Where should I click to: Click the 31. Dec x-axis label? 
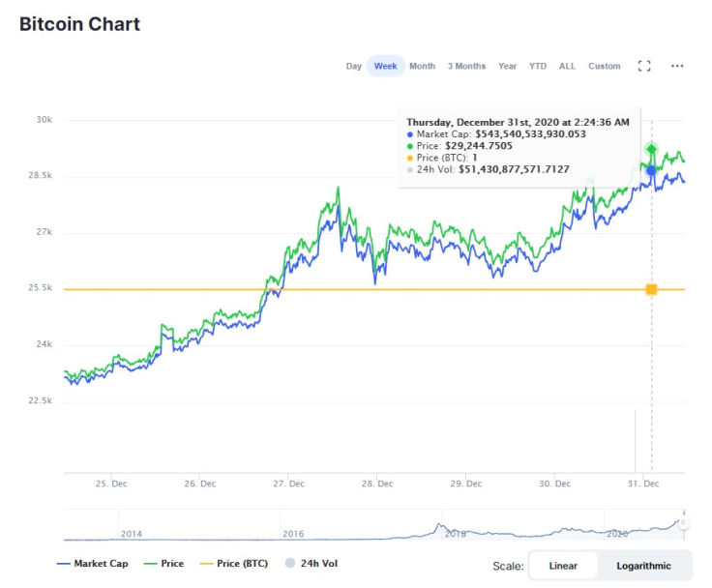click(643, 484)
